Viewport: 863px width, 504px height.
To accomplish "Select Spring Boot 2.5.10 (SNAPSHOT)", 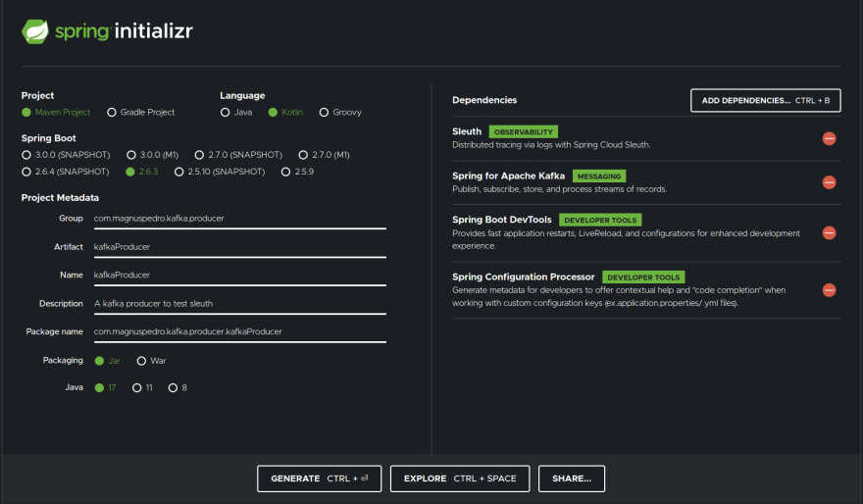I will pos(219,172).
